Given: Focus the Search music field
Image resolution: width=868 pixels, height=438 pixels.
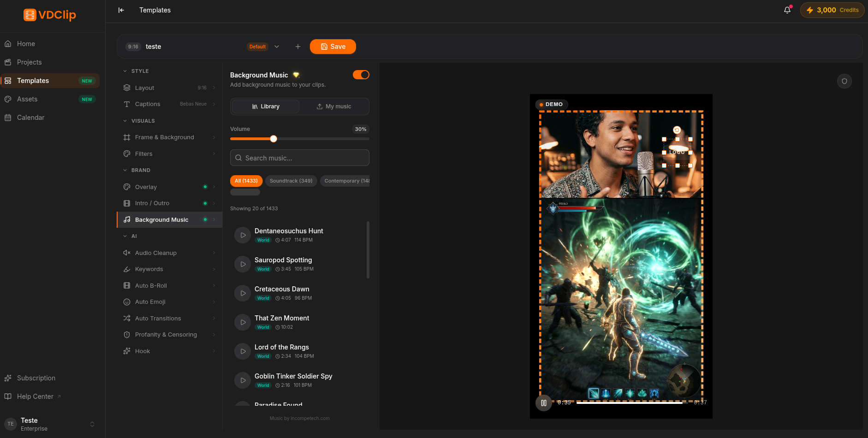Looking at the screenshot, I should tap(300, 158).
